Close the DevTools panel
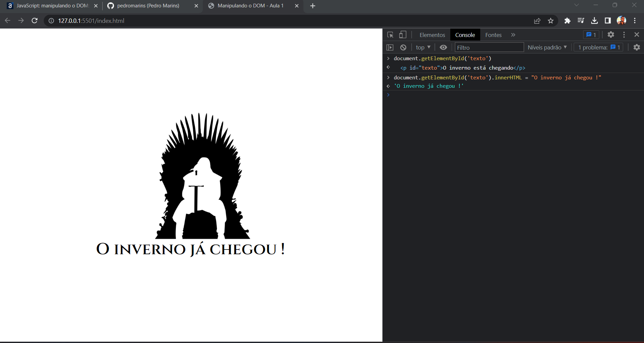644x343 pixels. pyautogui.click(x=637, y=35)
